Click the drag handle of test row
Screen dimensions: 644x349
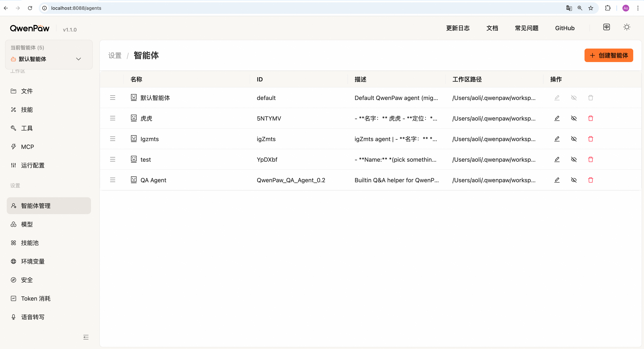point(113,159)
